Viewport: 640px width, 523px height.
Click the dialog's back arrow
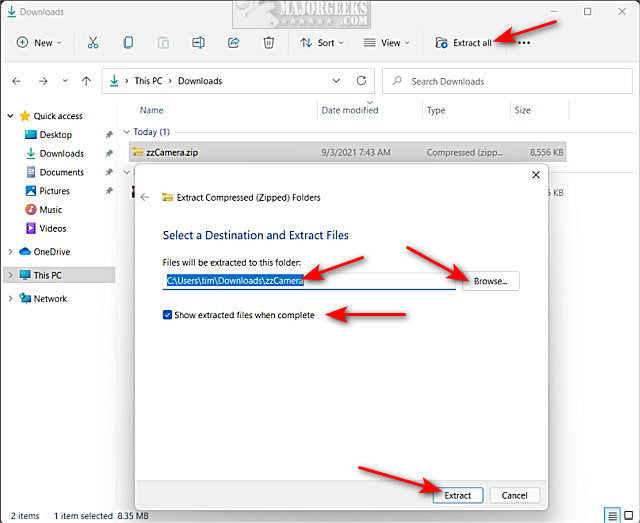click(x=145, y=198)
